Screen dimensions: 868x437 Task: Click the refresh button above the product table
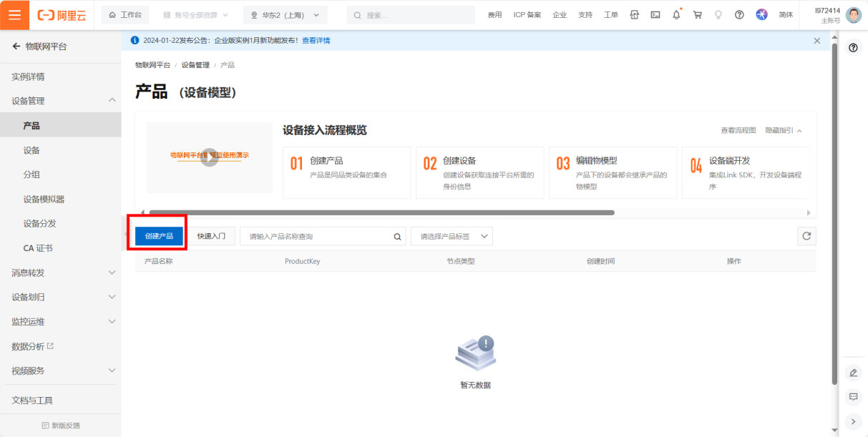pyautogui.click(x=806, y=236)
